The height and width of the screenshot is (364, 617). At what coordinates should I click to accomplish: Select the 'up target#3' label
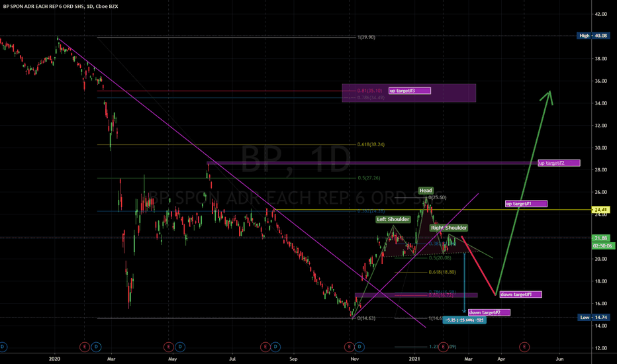click(410, 91)
